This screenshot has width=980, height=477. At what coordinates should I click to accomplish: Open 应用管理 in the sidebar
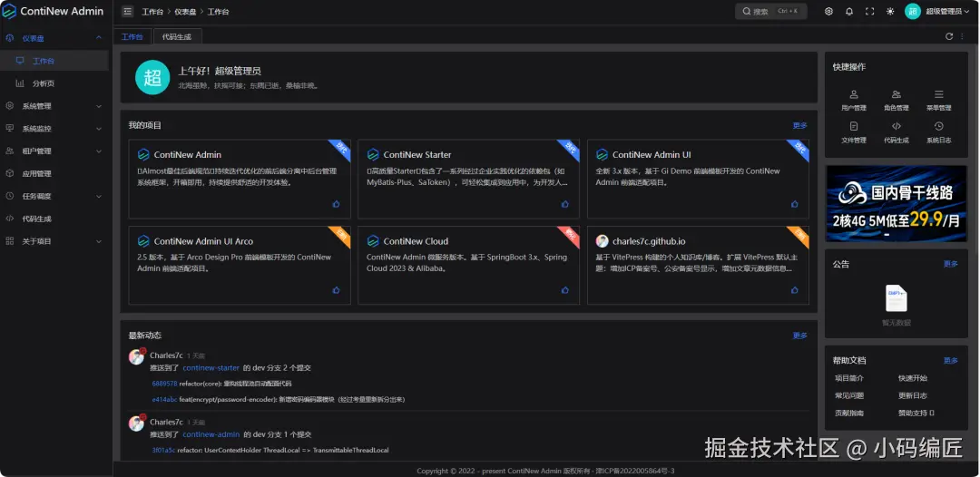click(54, 173)
